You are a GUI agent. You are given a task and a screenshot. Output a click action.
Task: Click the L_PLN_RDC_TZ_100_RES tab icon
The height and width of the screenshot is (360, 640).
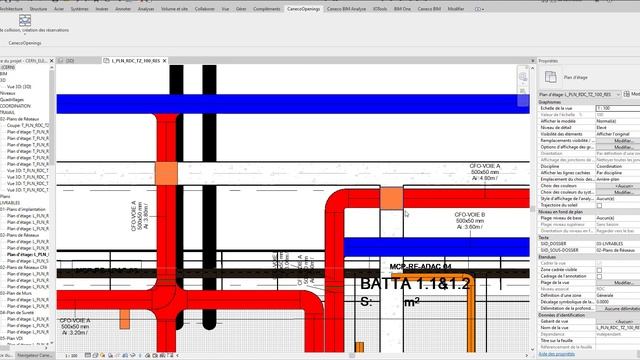click(x=107, y=60)
